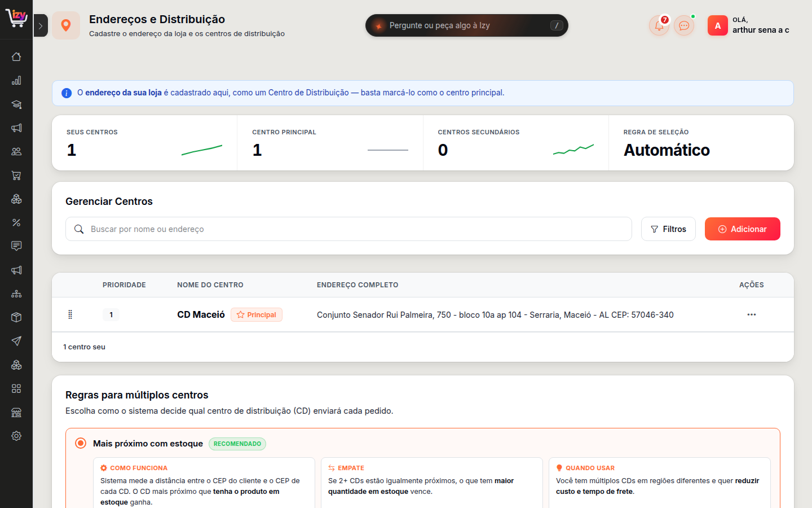This screenshot has height=508, width=812.
Task: Click the Izy shopping cart logo
Action: click(16, 17)
